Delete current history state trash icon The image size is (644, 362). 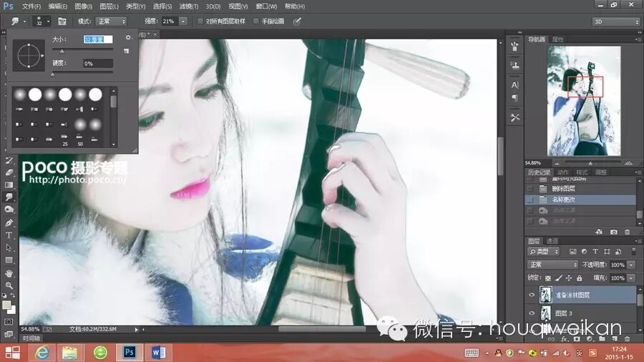pyautogui.click(x=627, y=232)
